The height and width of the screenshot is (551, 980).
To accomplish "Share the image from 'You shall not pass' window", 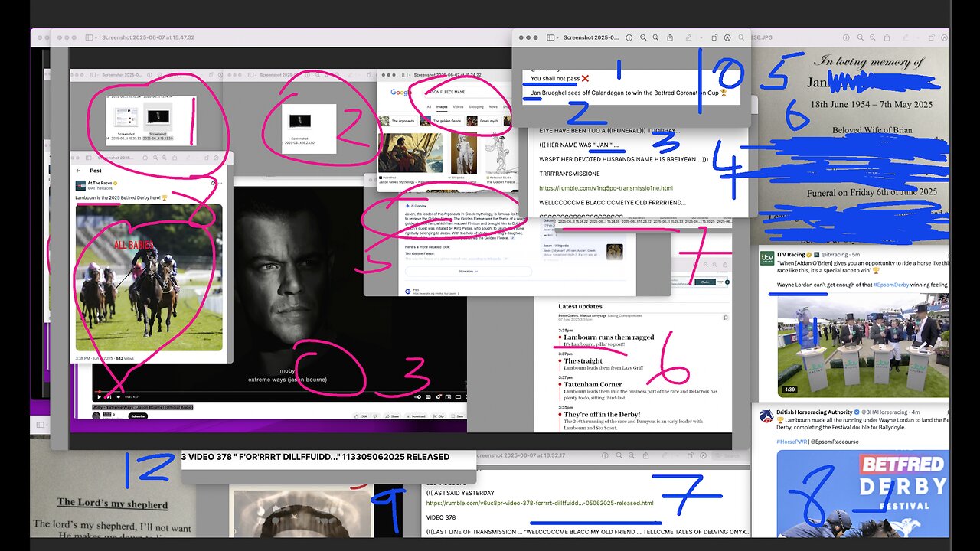I will pos(670,37).
